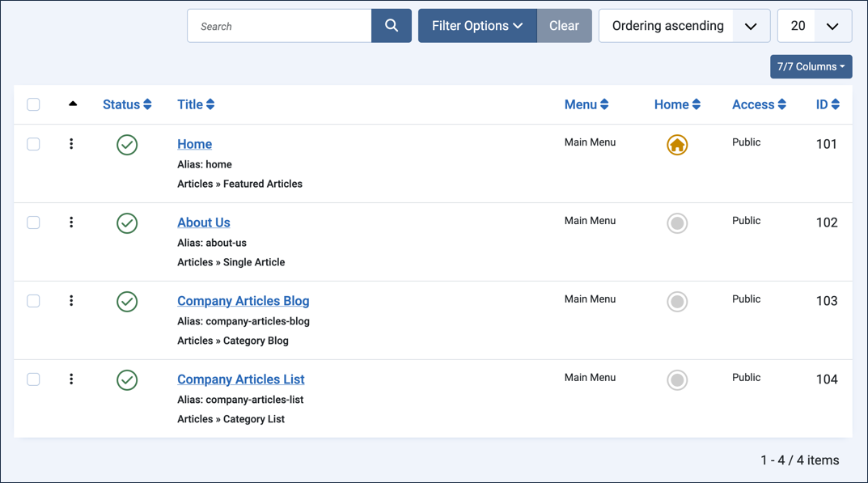Click 'Main Menu' in Company Articles List row
The width and height of the screenshot is (868, 483).
pos(590,377)
